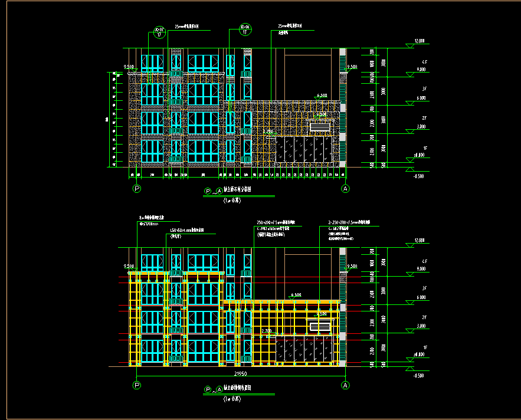Image resolution: width=521 pixels, height=420 pixels.
Task: Select the L50×50×4 steel angle annotation
Action: (x=187, y=230)
